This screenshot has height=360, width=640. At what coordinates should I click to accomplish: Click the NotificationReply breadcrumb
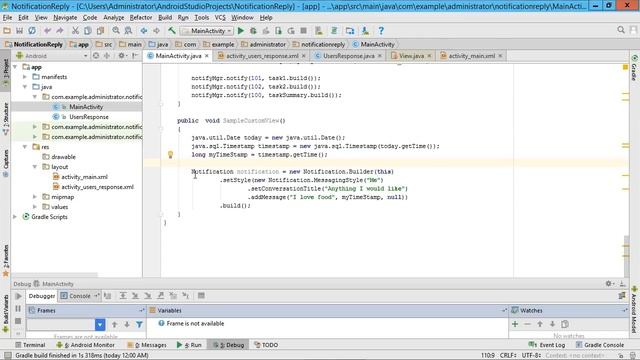(x=34, y=44)
